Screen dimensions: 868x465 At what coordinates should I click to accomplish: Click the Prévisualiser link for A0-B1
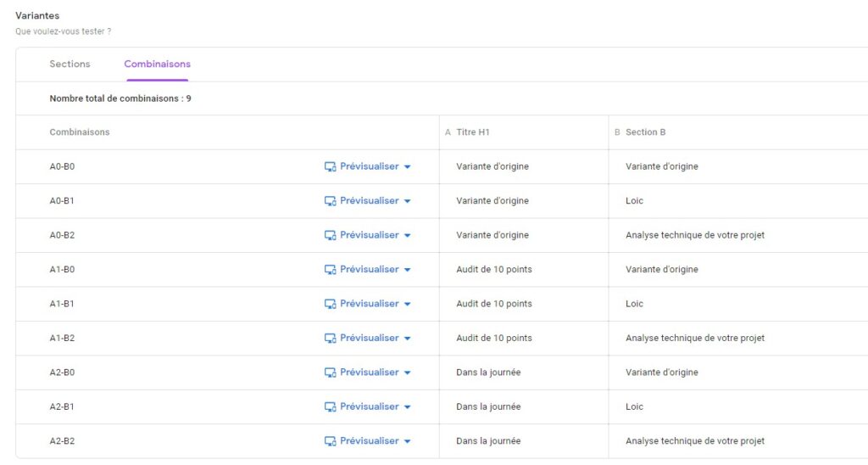click(x=370, y=200)
